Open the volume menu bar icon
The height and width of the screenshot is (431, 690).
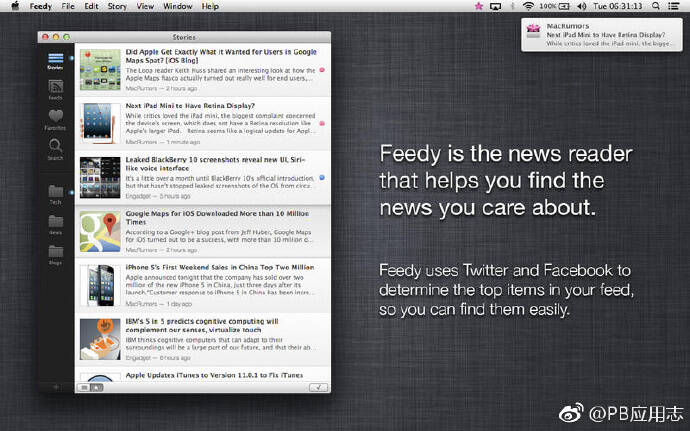click(582, 6)
